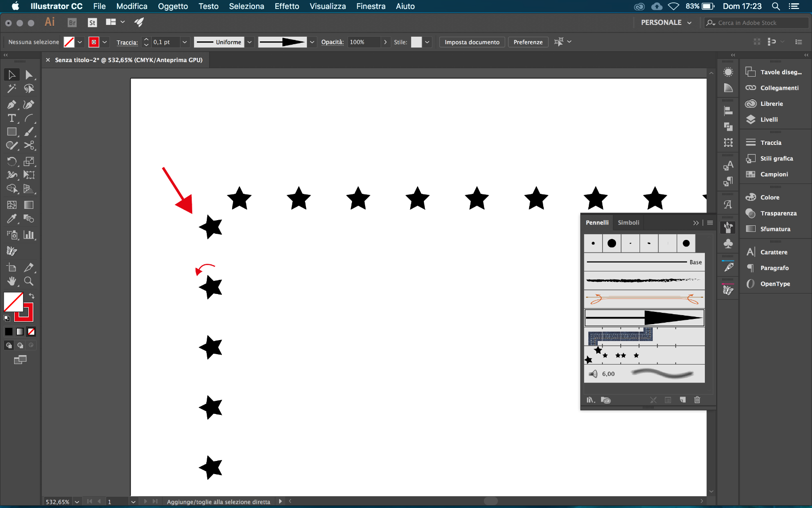812x508 pixels.
Task: Select the Selection tool (black arrow)
Action: coord(12,75)
